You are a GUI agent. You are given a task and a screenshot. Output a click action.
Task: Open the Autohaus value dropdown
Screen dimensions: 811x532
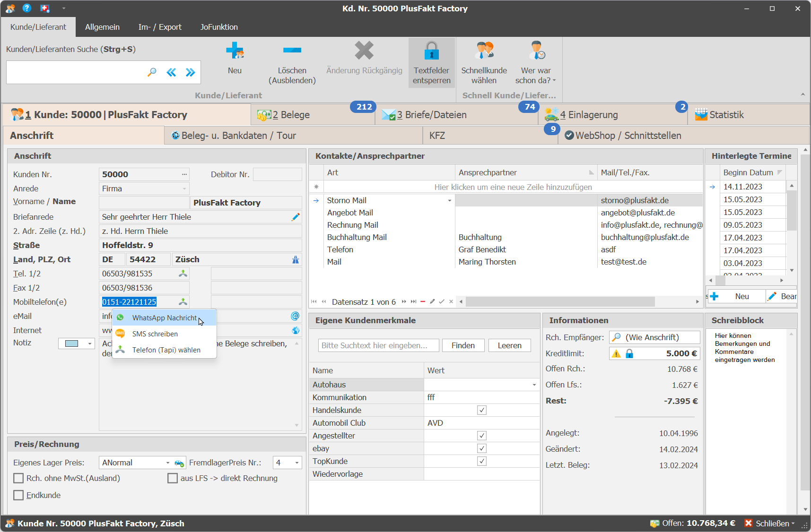coord(534,385)
